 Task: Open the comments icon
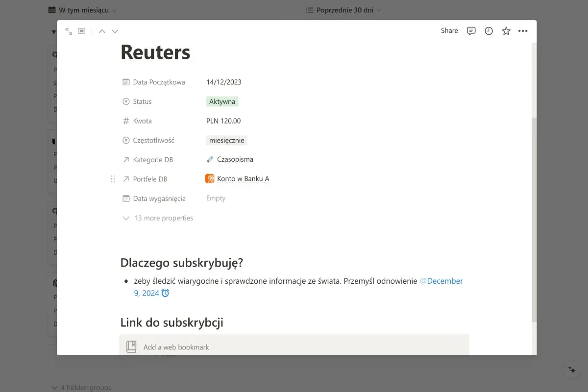(x=471, y=31)
